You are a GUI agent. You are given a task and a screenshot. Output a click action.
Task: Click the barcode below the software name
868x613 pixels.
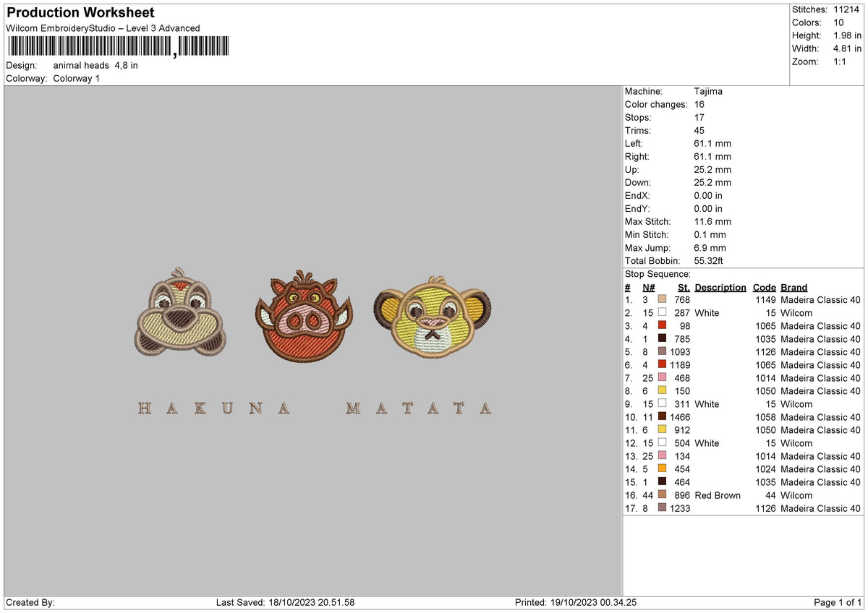118,47
